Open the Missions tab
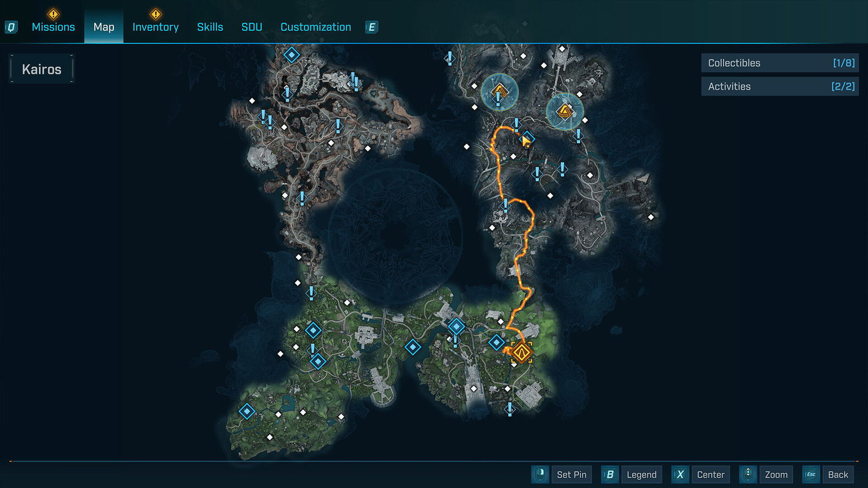Screen dimensions: 868x488 (x=53, y=27)
